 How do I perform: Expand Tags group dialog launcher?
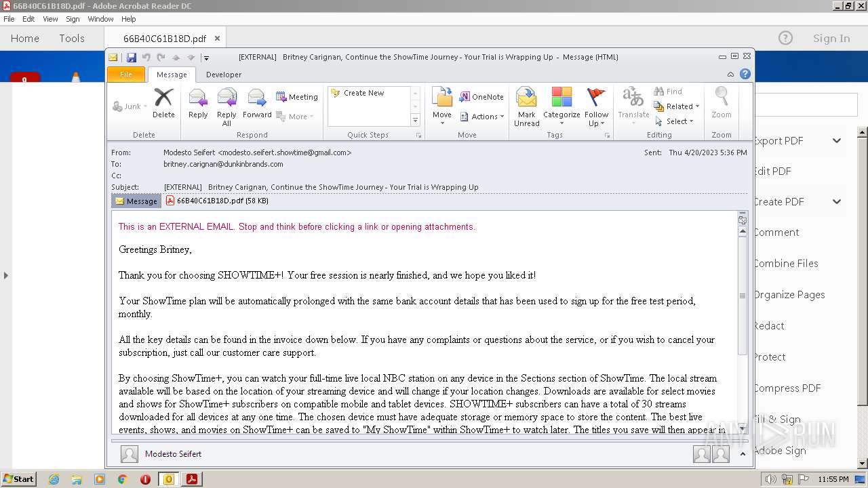pos(607,136)
